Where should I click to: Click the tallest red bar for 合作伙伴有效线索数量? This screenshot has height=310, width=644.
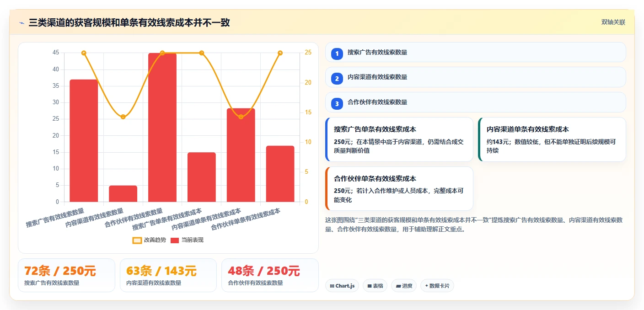tap(162, 128)
